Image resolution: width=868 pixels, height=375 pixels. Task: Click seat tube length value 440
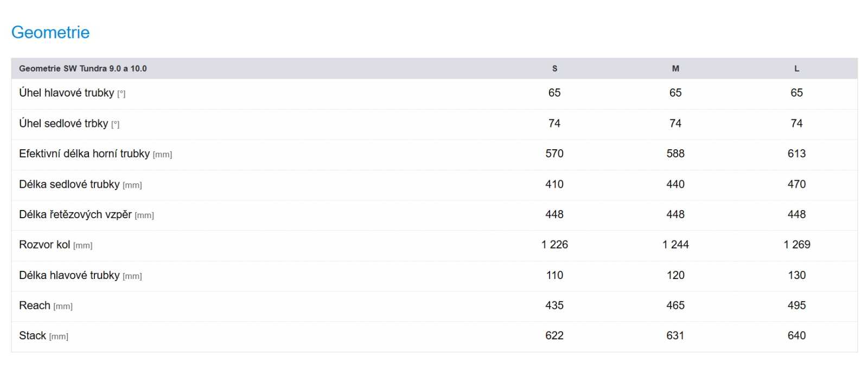[675, 184]
